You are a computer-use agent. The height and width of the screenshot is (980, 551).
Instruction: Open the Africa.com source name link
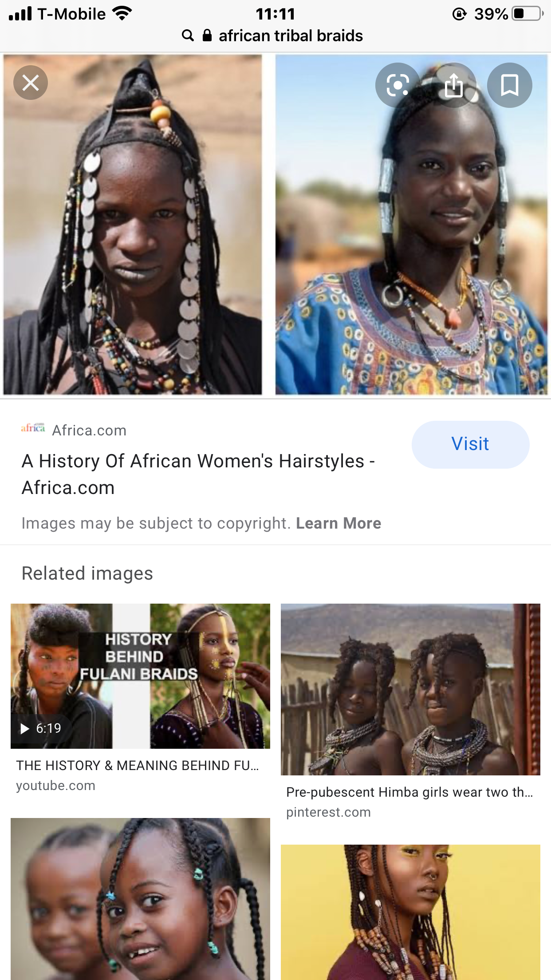coord(89,430)
